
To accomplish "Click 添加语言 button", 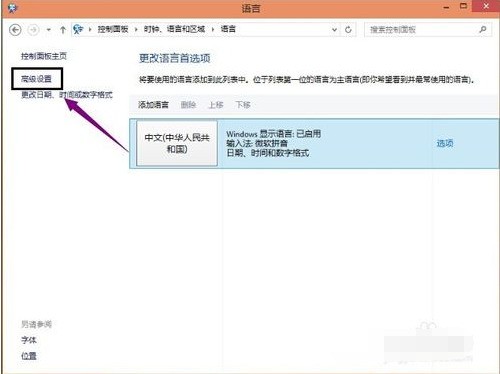I will click(153, 105).
